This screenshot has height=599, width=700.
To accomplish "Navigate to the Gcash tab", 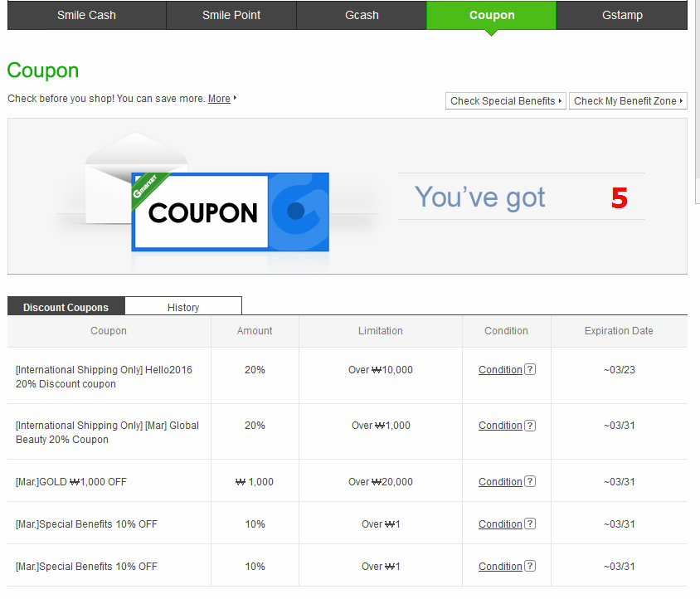I will 361,14.
